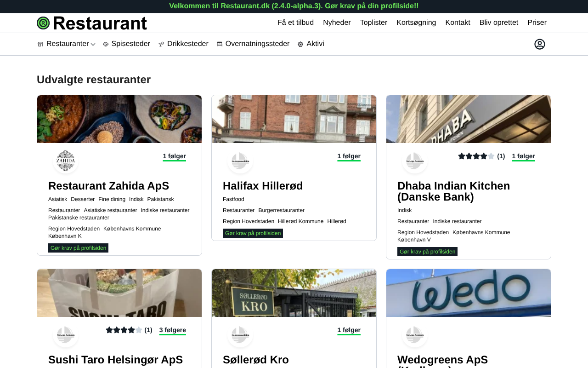
Task: Click the København V location tag
Action: 414,240
